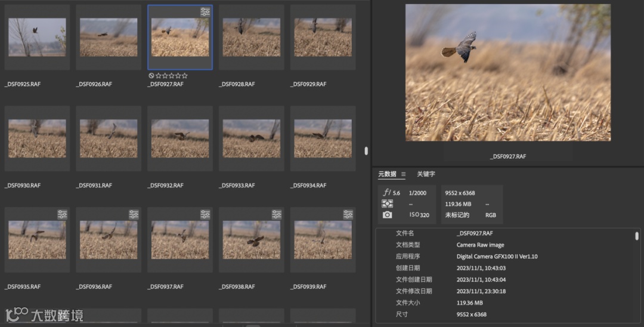Select the _DSF0937.RAF thumbnail image
The width and height of the screenshot is (644, 327).
[x=180, y=240]
